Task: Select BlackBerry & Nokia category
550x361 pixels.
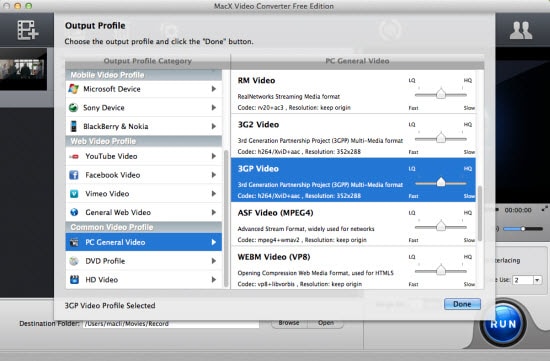Action: click(x=144, y=126)
